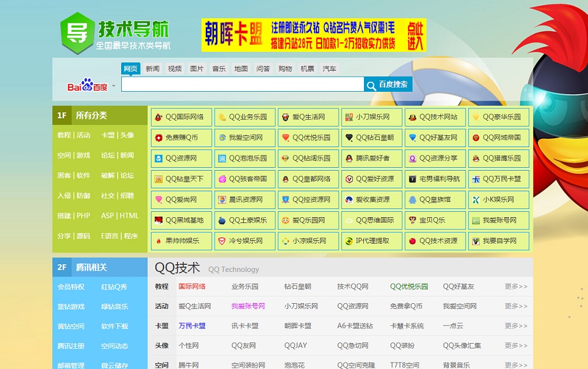Click icon next to 爱Q生活网 tile
The image size is (588, 369).
pyautogui.click(x=285, y=117)
